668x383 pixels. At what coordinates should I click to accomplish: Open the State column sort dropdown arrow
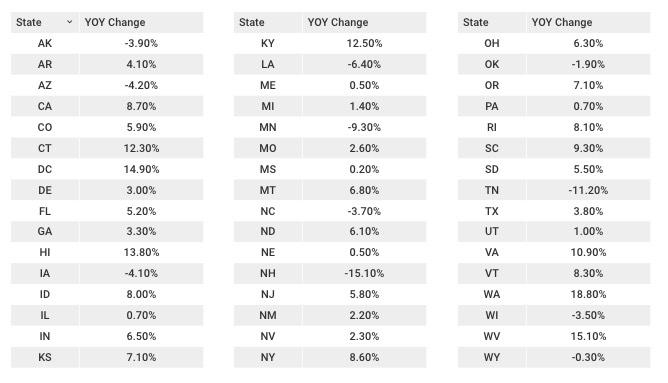pos(69,22)
